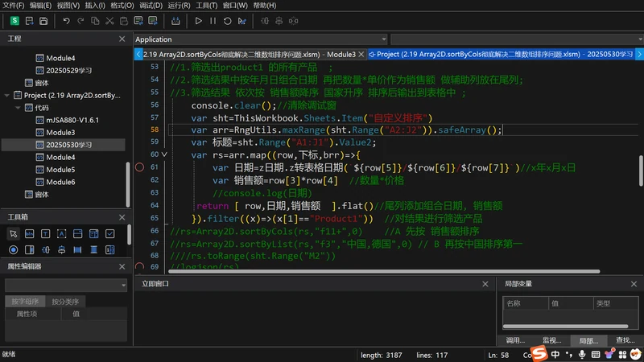This screenshot has width=644, height=362.
Task: Switch to 按字母序 property sorting tab
Action: [x=25, y=301]
